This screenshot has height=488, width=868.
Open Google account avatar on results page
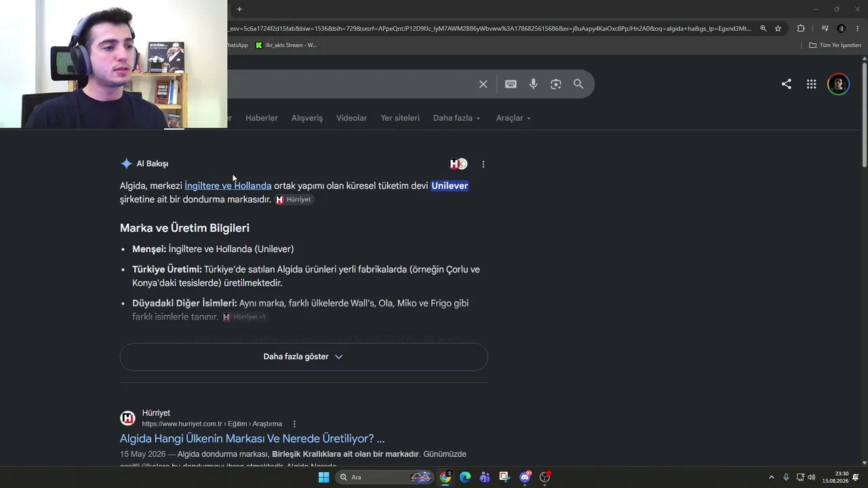(x=839, y=84)
